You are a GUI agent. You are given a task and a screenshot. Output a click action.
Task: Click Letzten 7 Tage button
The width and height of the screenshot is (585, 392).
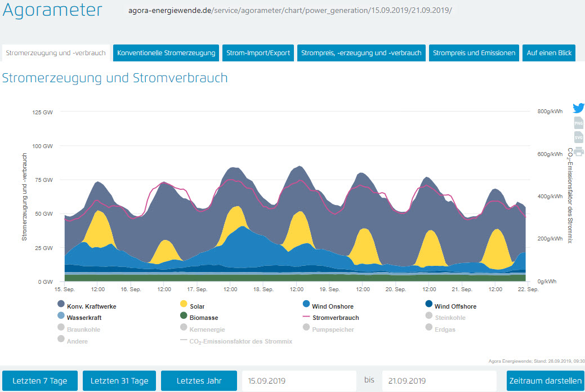pos(40,381)
